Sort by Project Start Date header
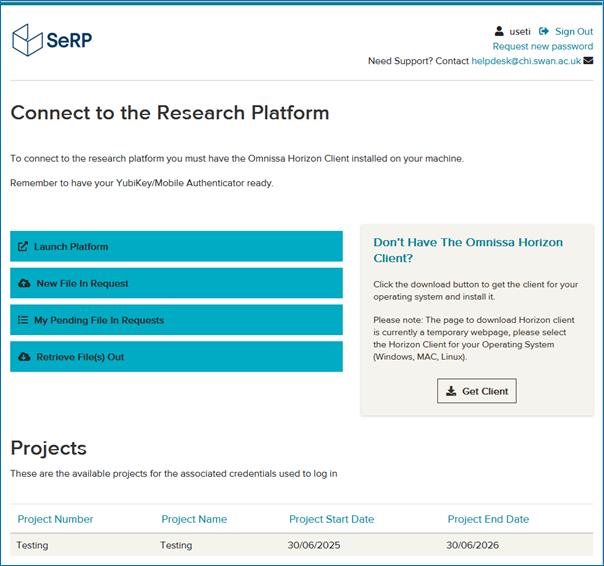Screen dimensions: 604x566 point(332,519)
